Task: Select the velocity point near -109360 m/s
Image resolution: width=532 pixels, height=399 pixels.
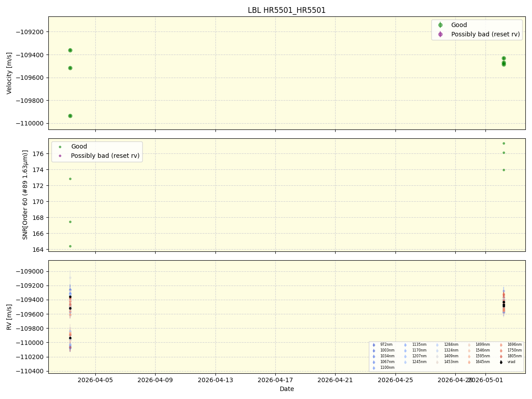Action: (70, 50)
